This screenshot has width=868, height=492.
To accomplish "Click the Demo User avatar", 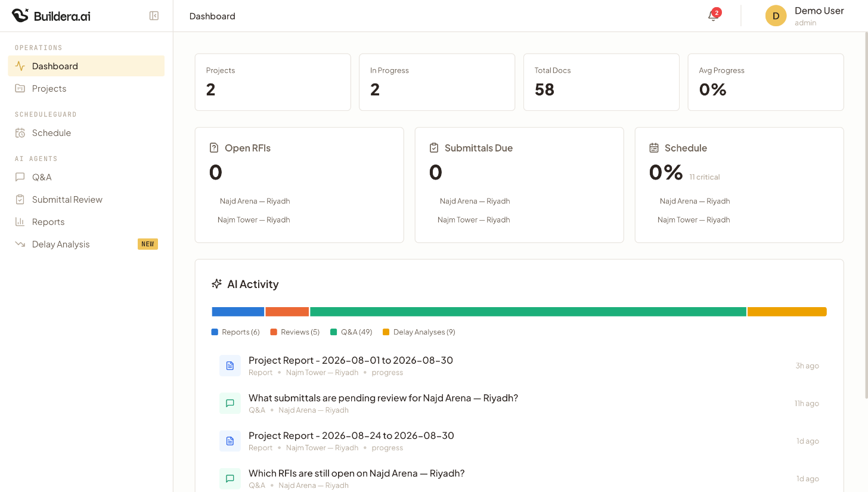I will [776, 16].
